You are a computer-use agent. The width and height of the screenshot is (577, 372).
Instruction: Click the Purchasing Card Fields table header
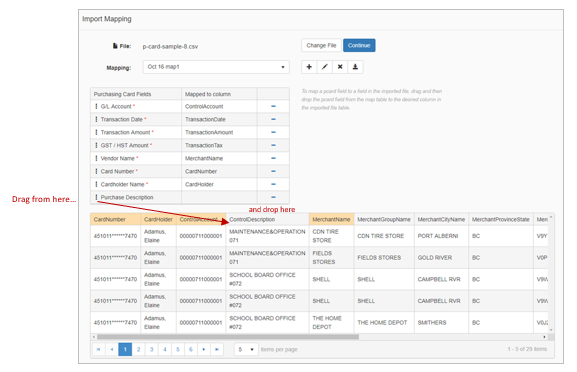coord(136,94)
